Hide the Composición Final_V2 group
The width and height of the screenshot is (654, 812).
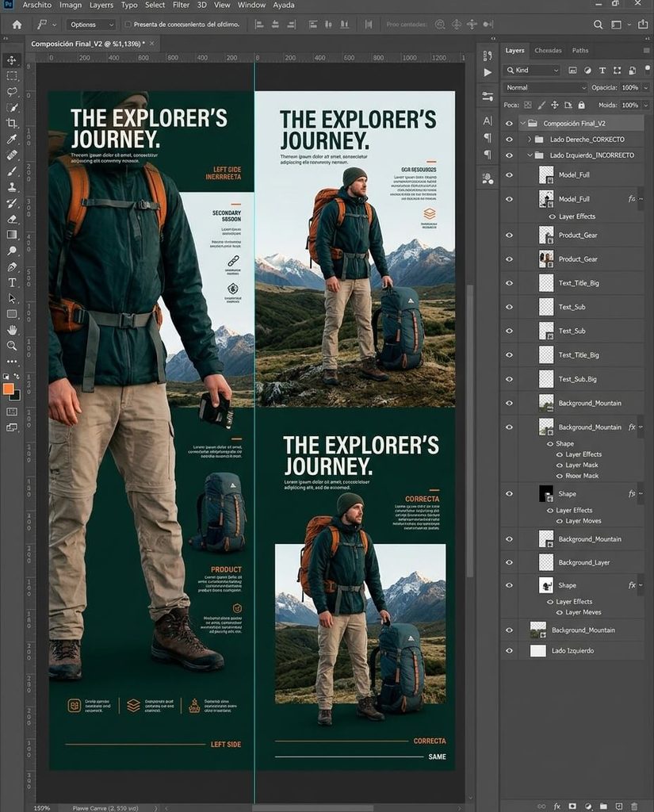click(x=509, y=124)
